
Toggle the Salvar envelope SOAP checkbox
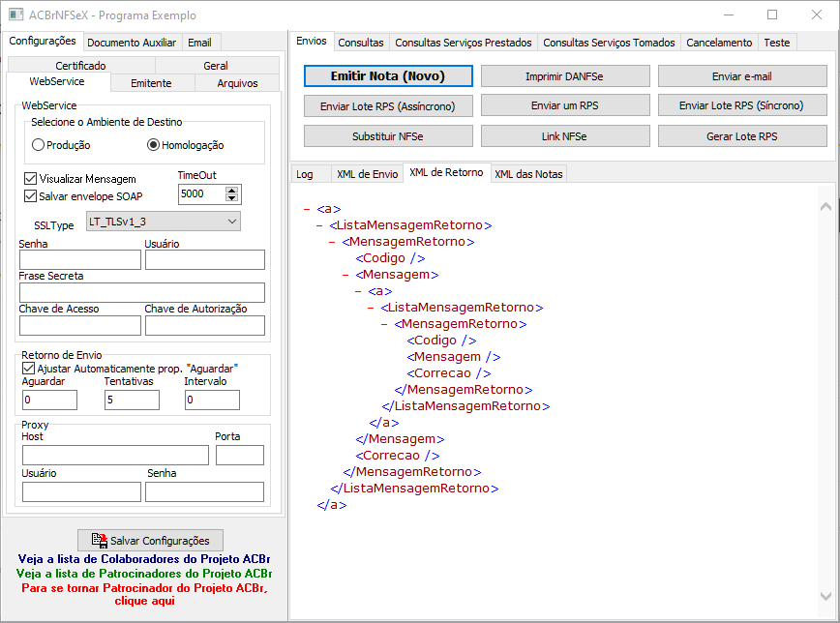[x=31, y=196]
